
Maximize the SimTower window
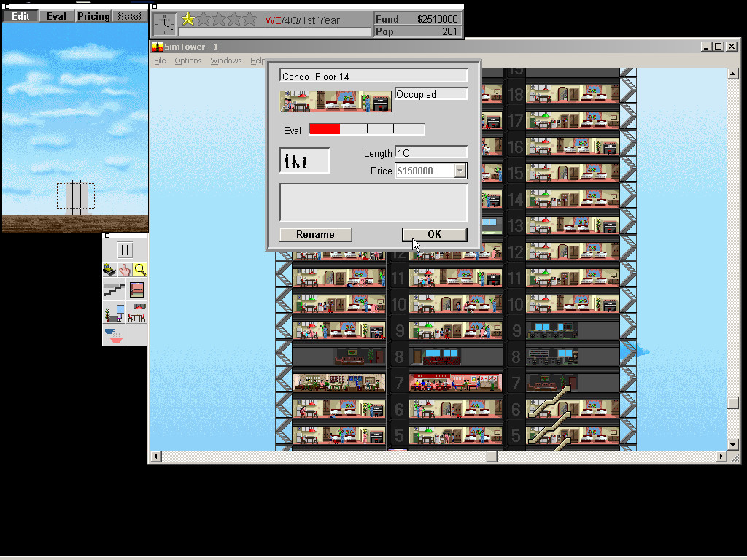(x=719, y=46)
